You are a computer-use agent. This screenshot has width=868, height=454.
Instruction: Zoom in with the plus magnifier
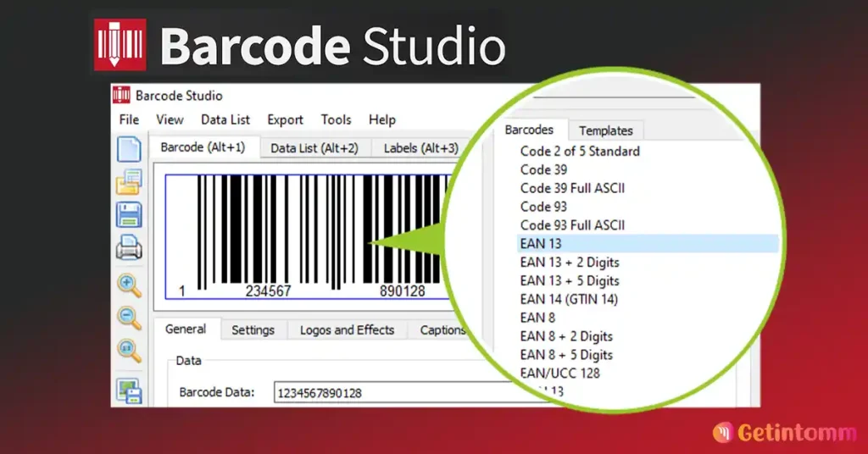(x=129, y=285)
